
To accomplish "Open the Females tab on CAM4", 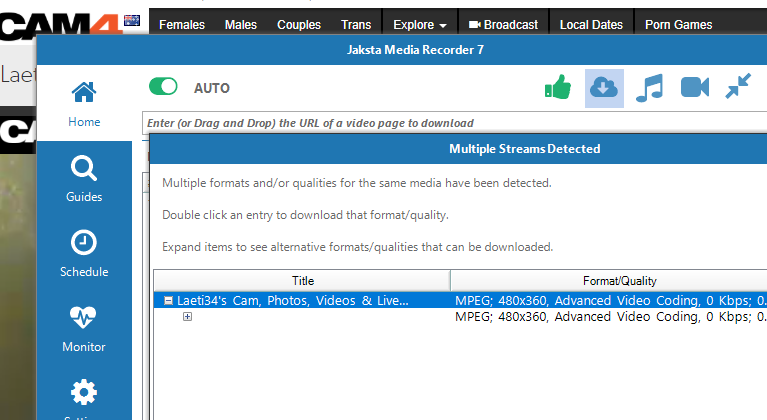I will (182, 24).
